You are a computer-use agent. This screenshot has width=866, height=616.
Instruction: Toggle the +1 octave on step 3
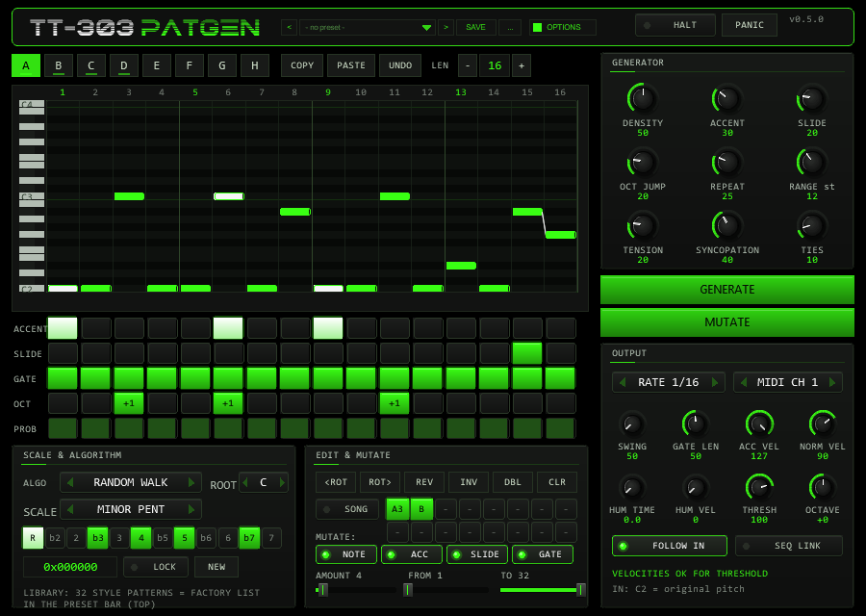[x=129, y=403]
